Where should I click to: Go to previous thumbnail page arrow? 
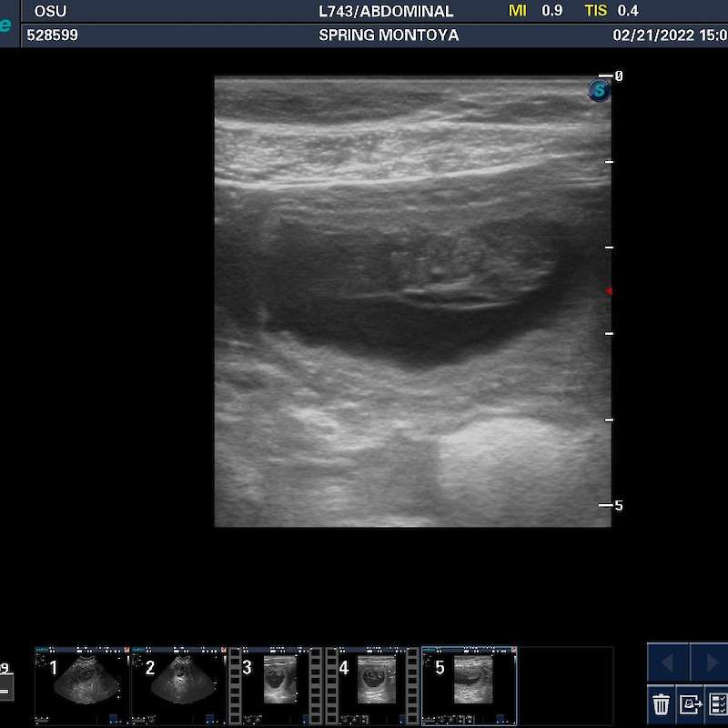coord(669,662)
